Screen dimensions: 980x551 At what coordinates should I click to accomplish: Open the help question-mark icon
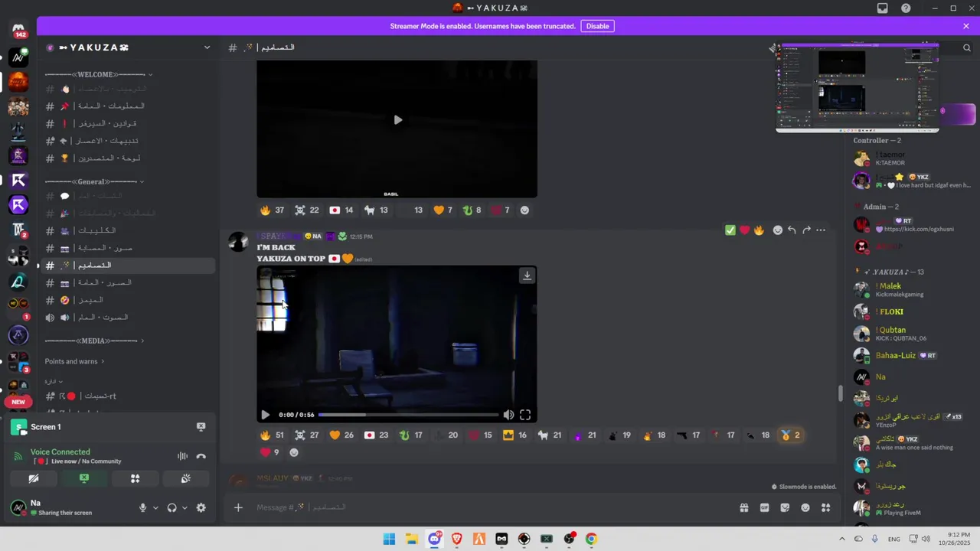906,8
